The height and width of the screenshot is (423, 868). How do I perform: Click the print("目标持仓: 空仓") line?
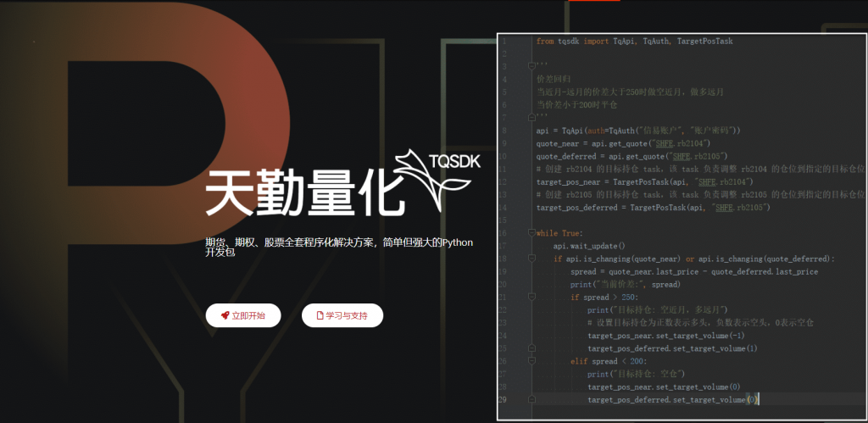[x=637, y=374]
